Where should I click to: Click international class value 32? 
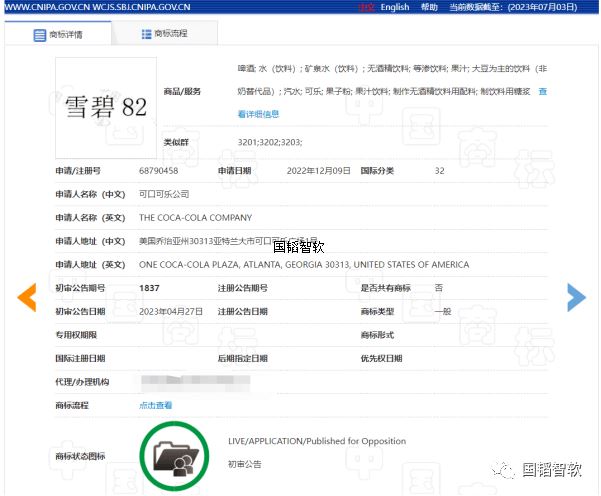click(440, 171)
